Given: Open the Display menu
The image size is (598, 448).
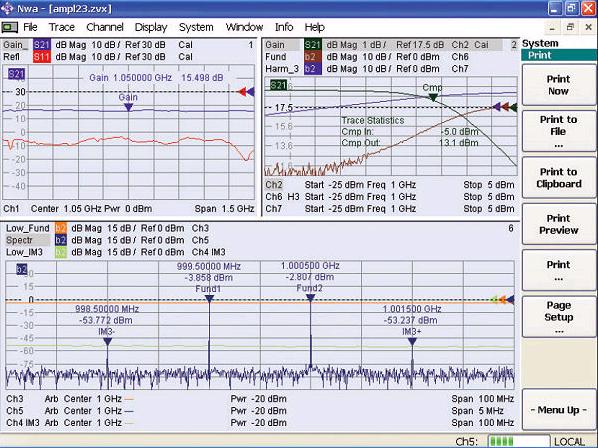Looking at the screenshot, I should click(151, 27).
